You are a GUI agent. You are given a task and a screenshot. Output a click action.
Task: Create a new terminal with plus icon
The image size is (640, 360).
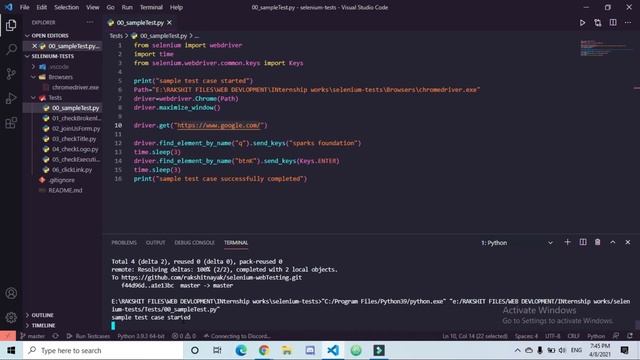click(567, 242)
